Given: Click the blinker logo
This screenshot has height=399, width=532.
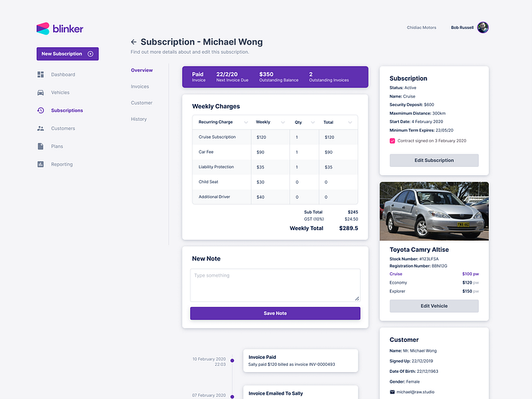Looking at the screenshot, I should click(59, 29).
